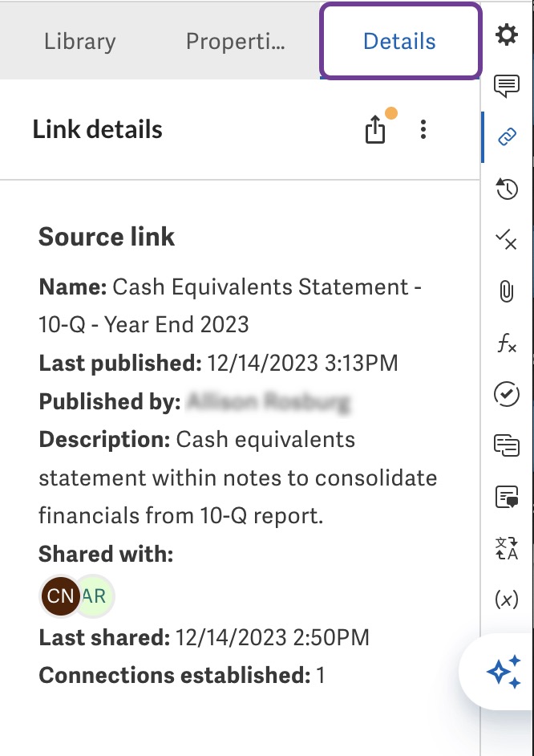Open the three-dot overflow menu
Image resolution: width=534 pixels, height=756 pixels.
423,128
